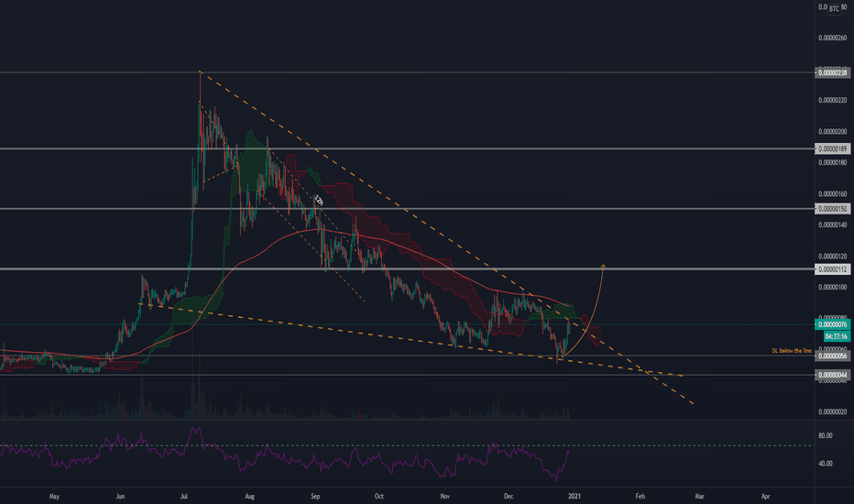Click the Nov label on time axis
The width and height of the screenshot is (854, 504).
point(445,497)
